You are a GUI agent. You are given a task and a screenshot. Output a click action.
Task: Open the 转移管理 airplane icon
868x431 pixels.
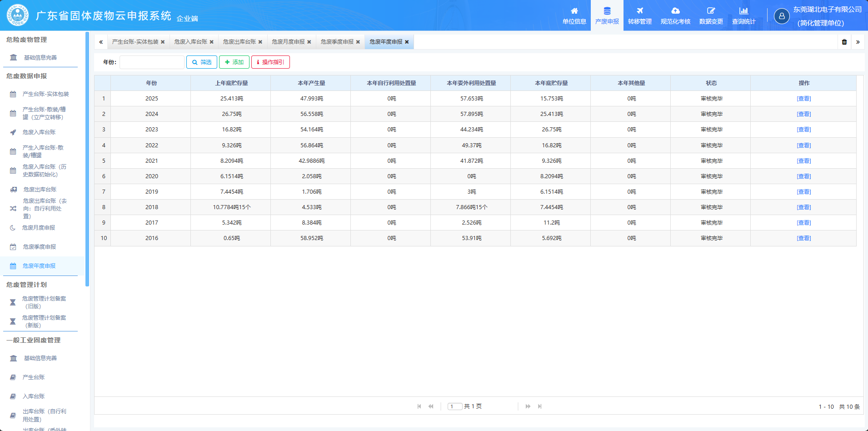pos(640,11)
